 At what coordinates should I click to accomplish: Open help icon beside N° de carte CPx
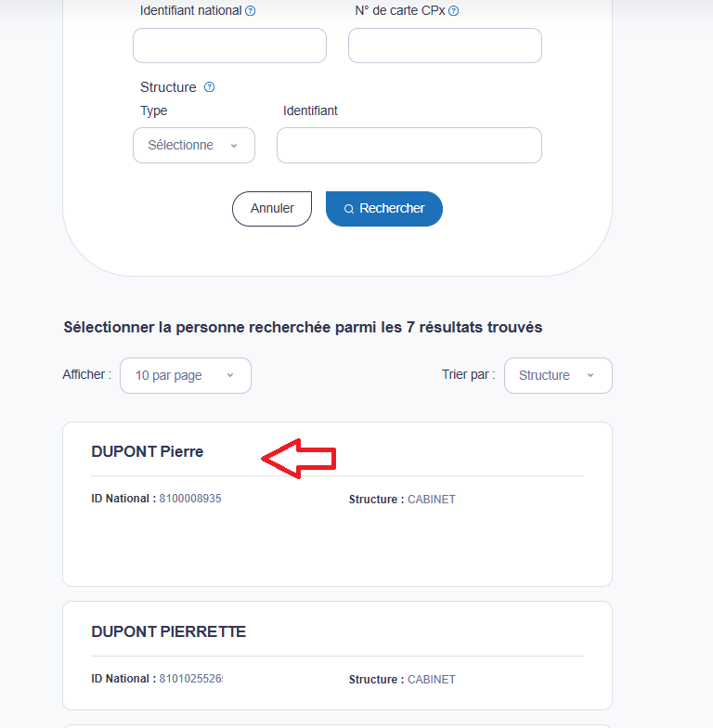pyautogui.click(x=454, y=11)
